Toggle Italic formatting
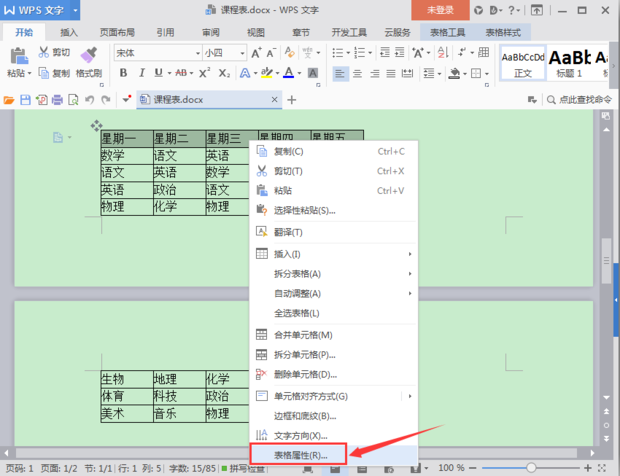Screen dimensions: 620x476 (x=142, y=73)
